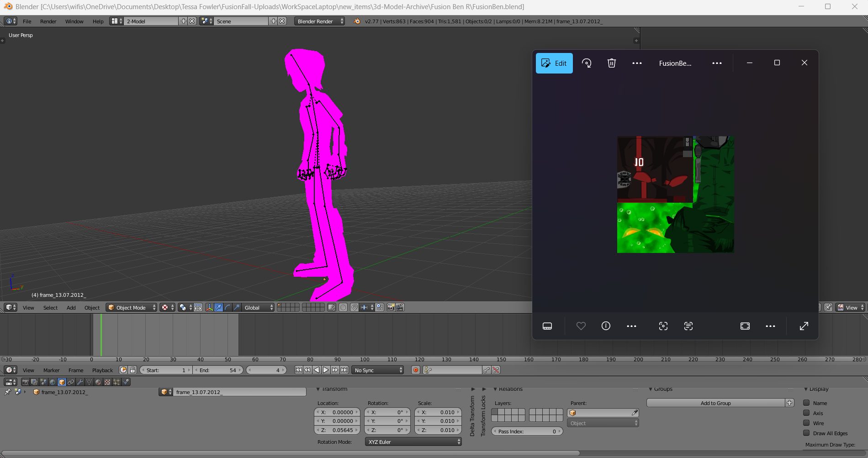Open World properties tab globe icon
Screen dimensions: 868x458
(x=53, y=382)
